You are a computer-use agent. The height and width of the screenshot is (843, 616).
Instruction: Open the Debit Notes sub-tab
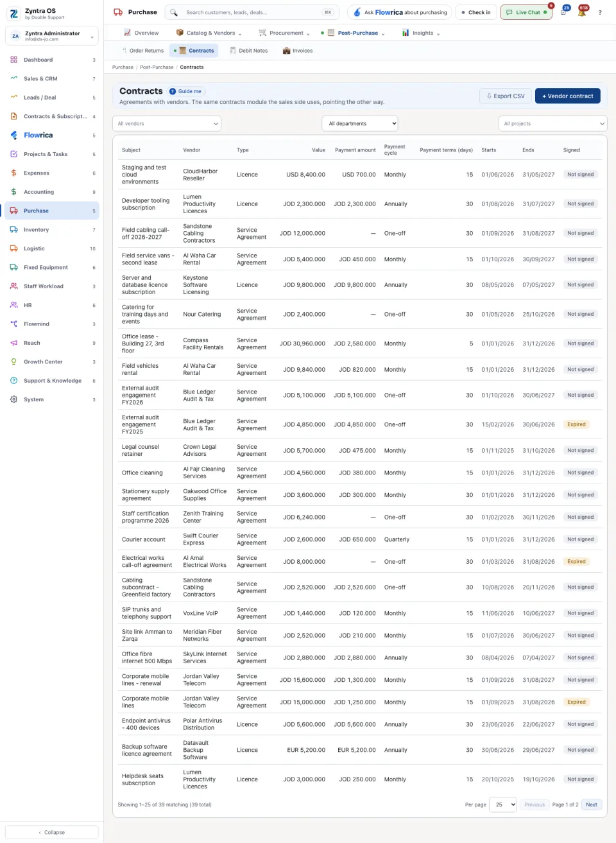[248, 51]
